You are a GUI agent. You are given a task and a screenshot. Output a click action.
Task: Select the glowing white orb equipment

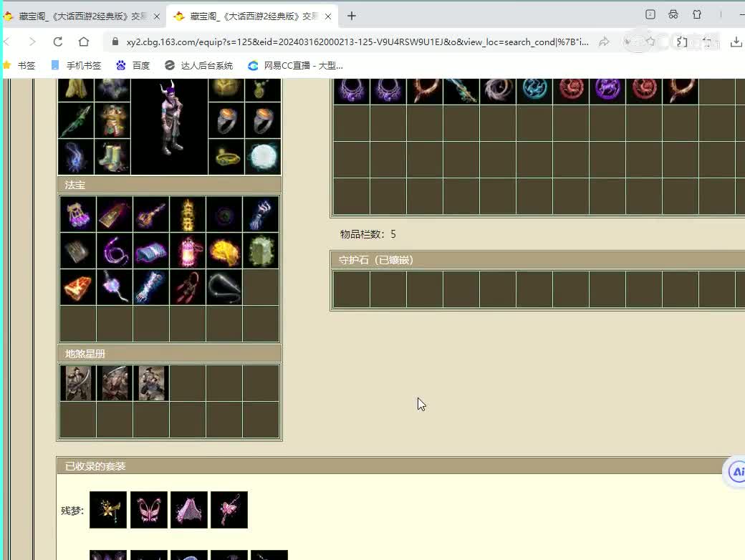(263, 157)
